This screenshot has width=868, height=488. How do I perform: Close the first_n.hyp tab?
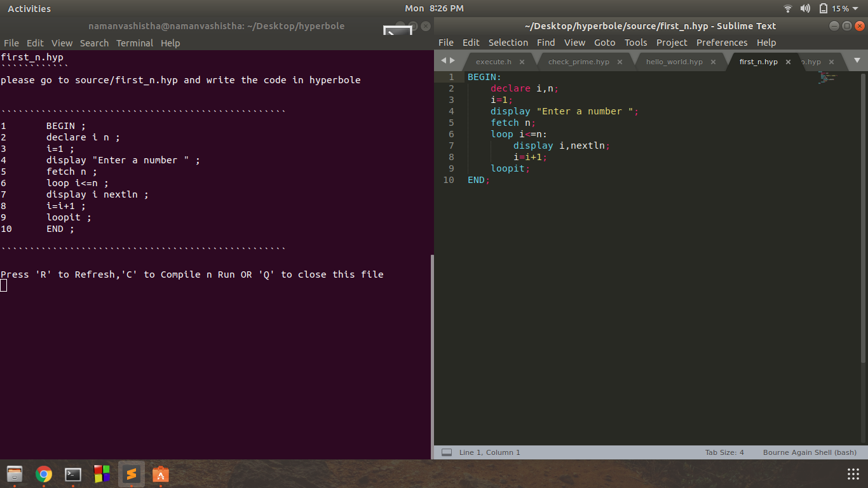[x=788, y=62]
